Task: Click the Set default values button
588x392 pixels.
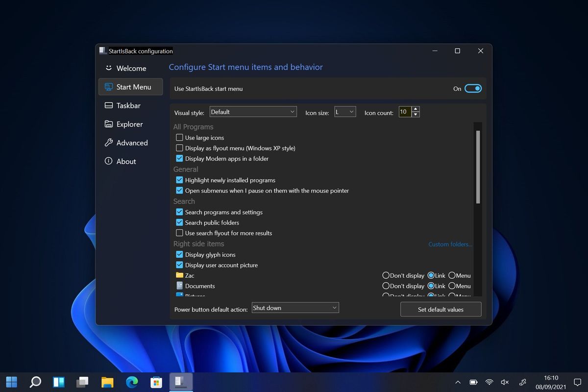Action: pyautogui.click(x=441, y=309)
